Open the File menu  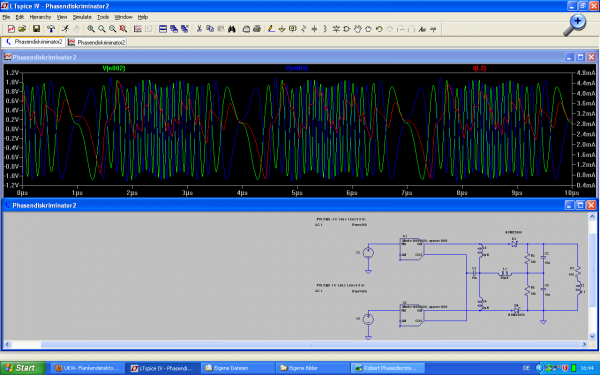pos(6,17)
